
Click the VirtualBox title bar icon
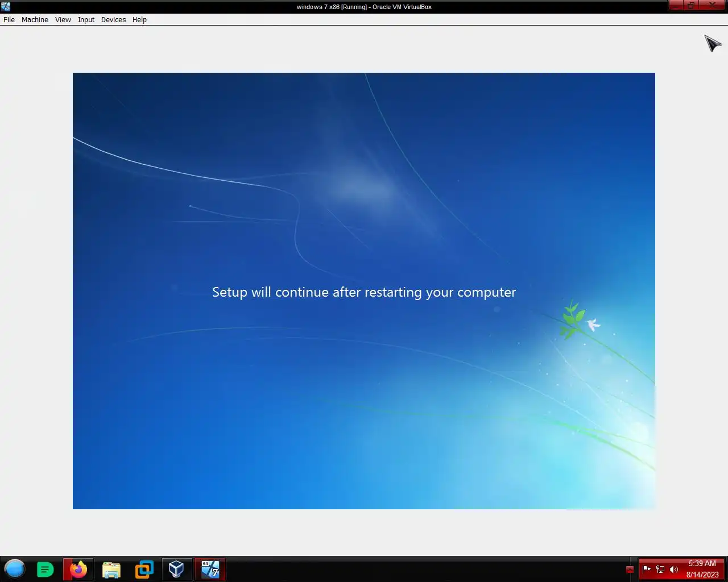pyautogui.click(x=6, y=7)
